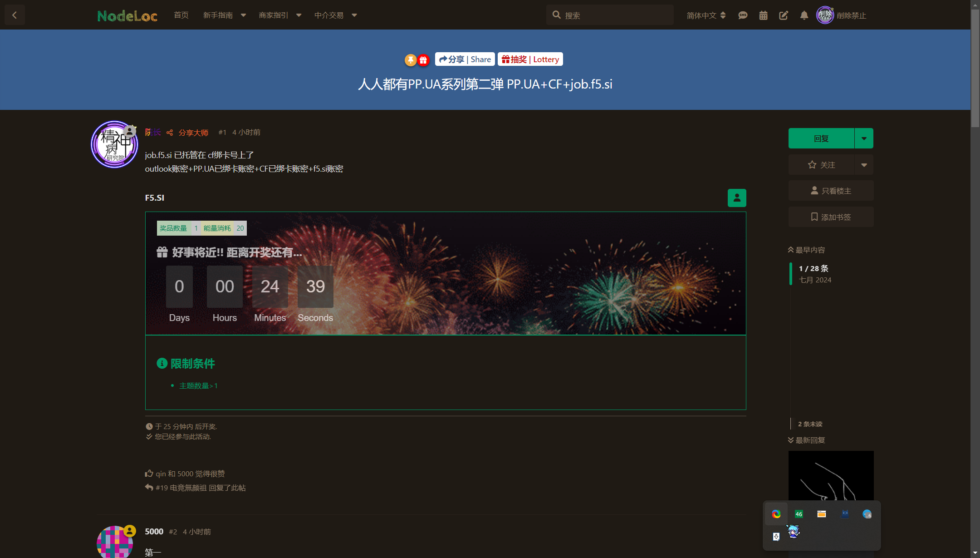Click the gift icon beside 好事将近
This screenshot has height=558, width=980.
[162, 252]
